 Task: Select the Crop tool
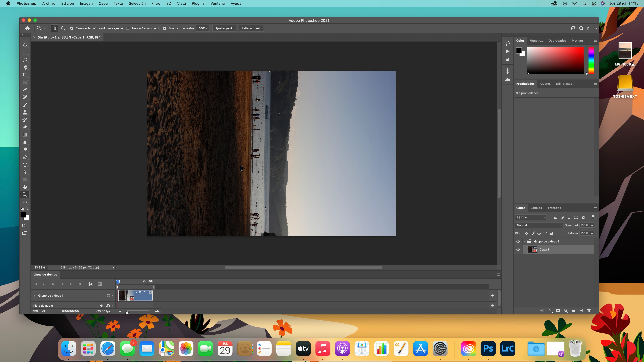tap(25, 75)
